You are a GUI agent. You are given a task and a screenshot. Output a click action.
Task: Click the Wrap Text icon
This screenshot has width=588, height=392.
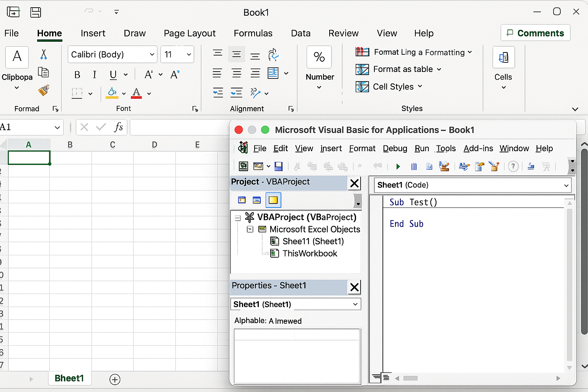click(273, 55)
